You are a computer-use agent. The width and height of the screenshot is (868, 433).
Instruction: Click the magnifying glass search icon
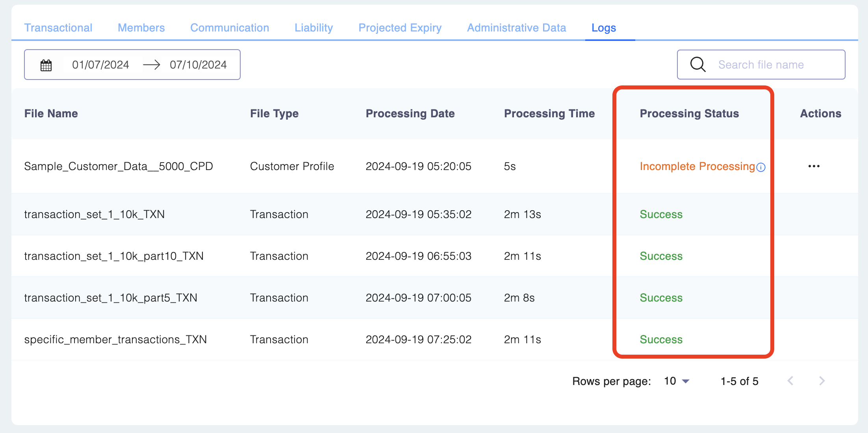click(x=697, y=64)
